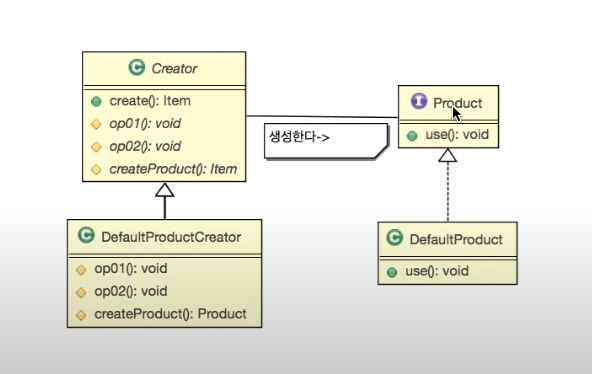Select the DefaultProductCreator class name
This screenshot has height=374, width=592.
click(x=171, y=237)
